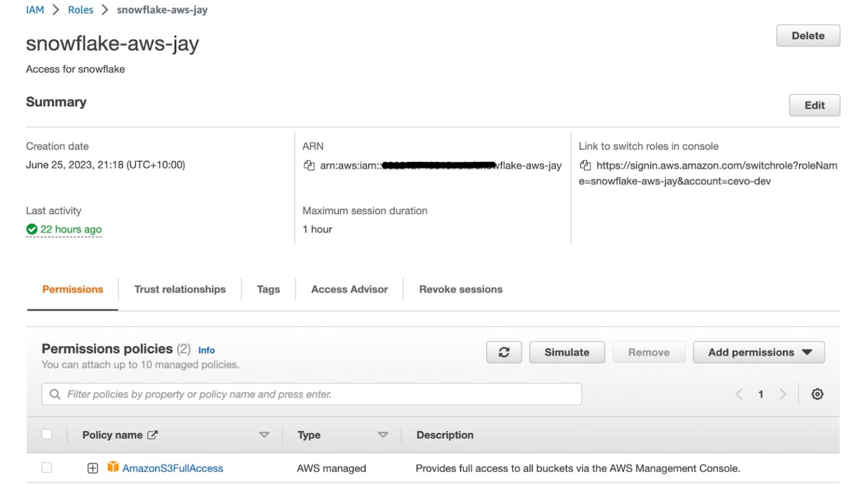Image resolution: width=868 pixels, height=485 pixels.
Task: Switch to the Trust relationships tab
Action: 180,289
